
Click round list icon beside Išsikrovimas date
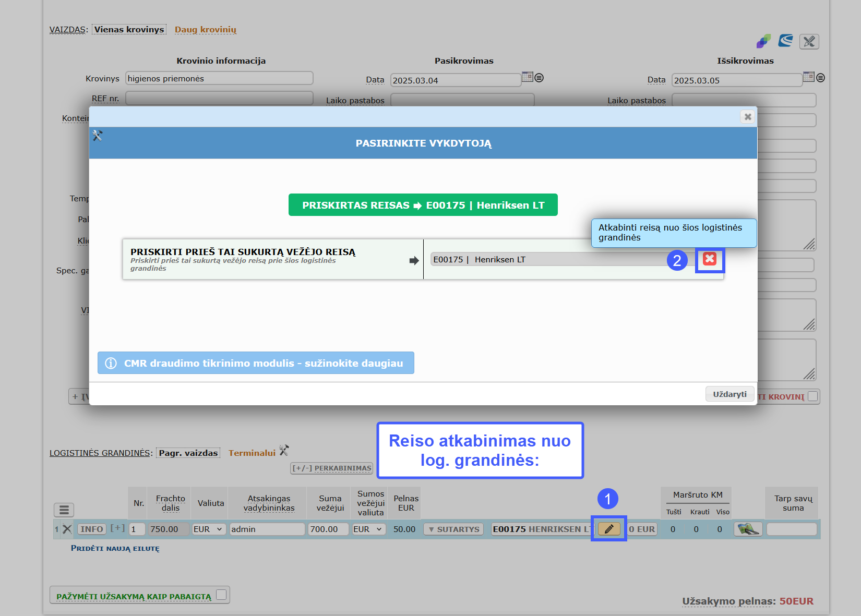coord(820,78)
